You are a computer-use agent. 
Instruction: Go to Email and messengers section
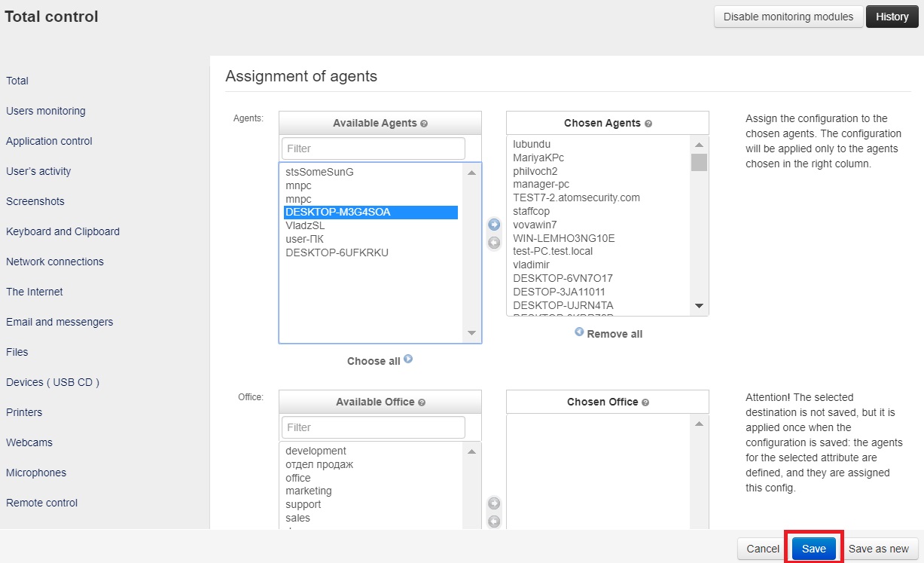click(x=59, y=322)
